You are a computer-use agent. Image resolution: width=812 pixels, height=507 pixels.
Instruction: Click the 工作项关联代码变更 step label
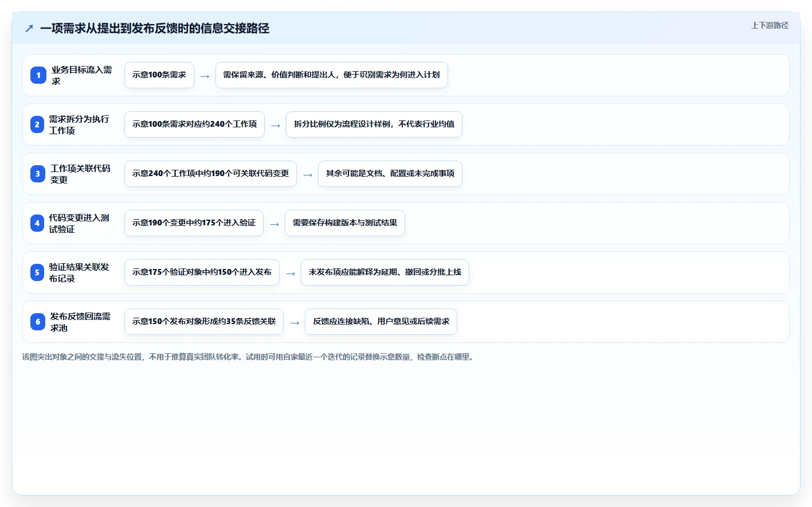81,174
